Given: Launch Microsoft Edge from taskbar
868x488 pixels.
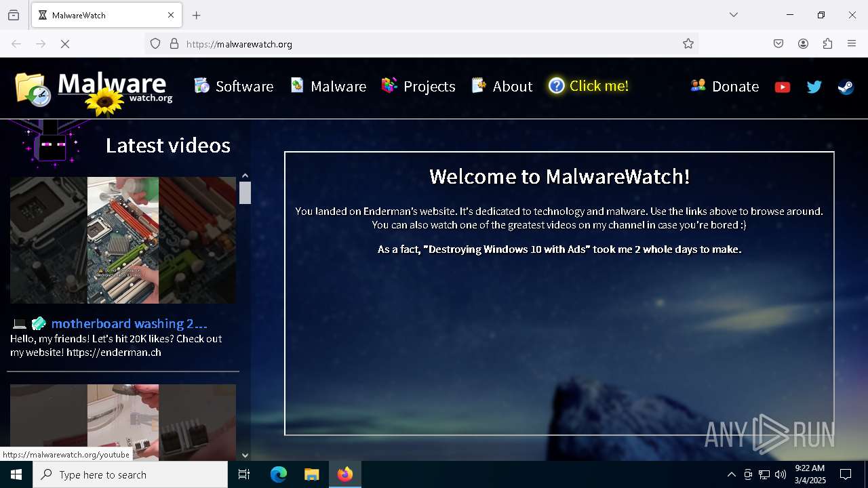Looking at the screenshot, I should (279, 474).
